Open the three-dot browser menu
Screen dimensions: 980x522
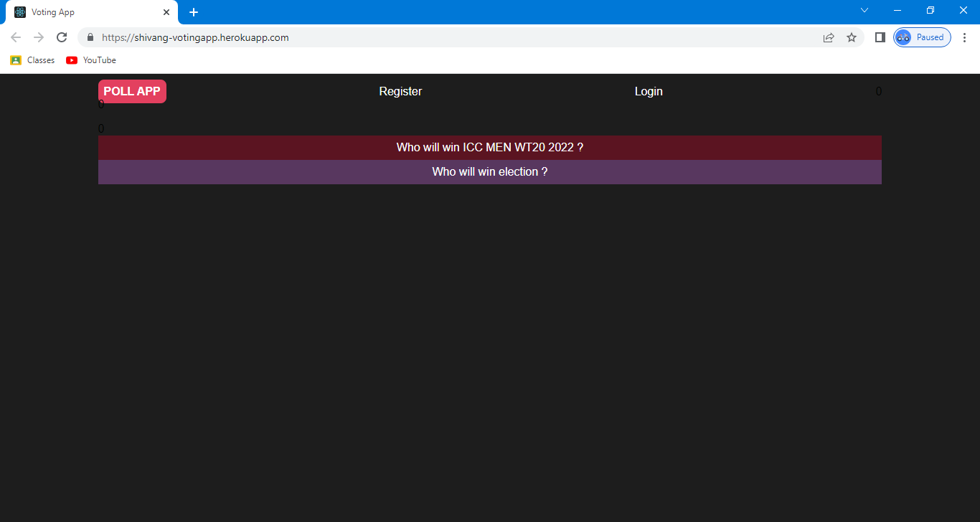pyautogui.click(x=965, y=37)
